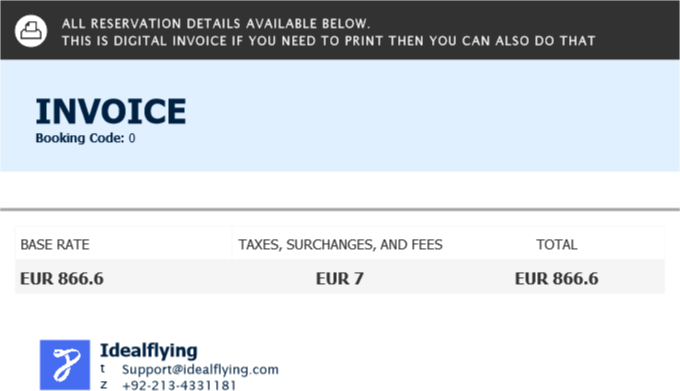Click the small 'z' icon beside phone
This screenshot has height=391, width=680.
[x=103, y=384]
